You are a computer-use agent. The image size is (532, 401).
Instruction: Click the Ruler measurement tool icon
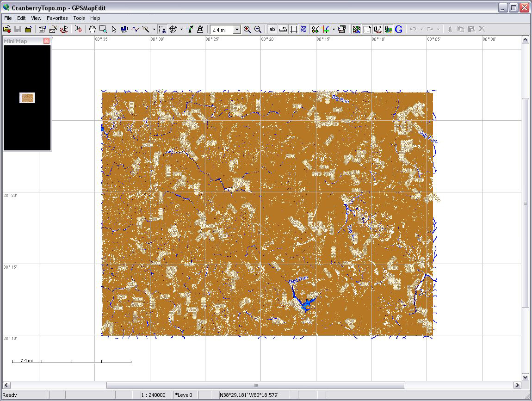click(200, 29)
